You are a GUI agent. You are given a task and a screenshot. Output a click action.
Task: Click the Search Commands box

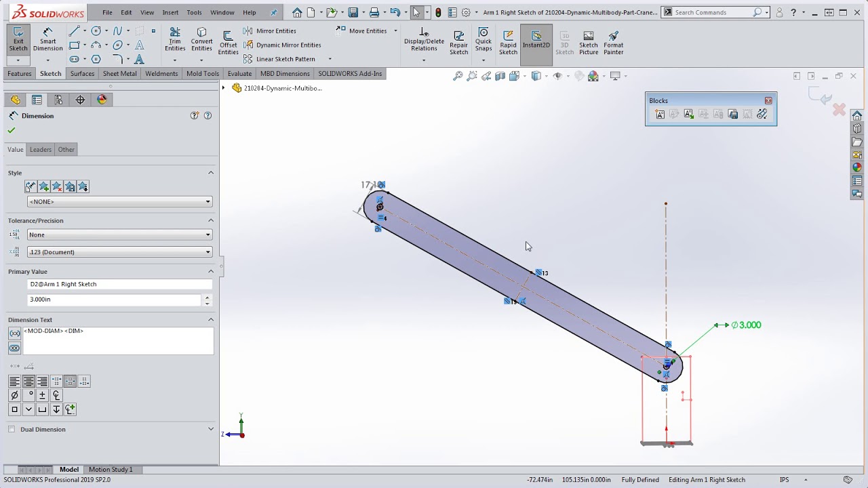coord(715,12)
